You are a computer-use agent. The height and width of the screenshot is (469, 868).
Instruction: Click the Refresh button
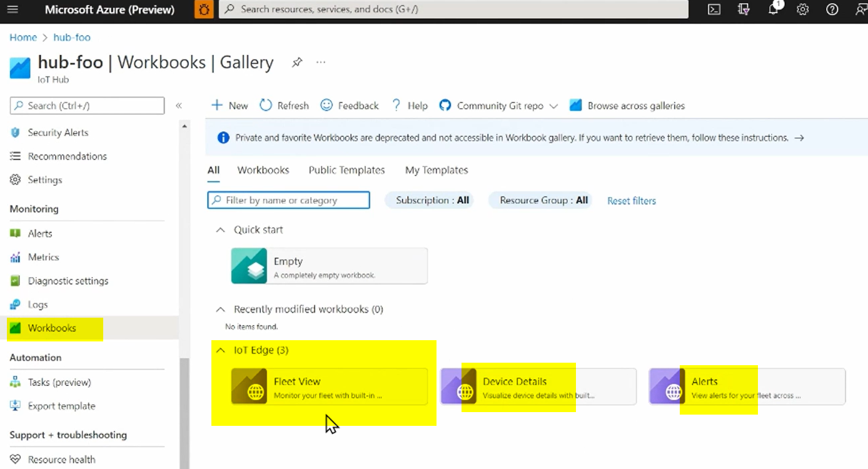point(285,106)
